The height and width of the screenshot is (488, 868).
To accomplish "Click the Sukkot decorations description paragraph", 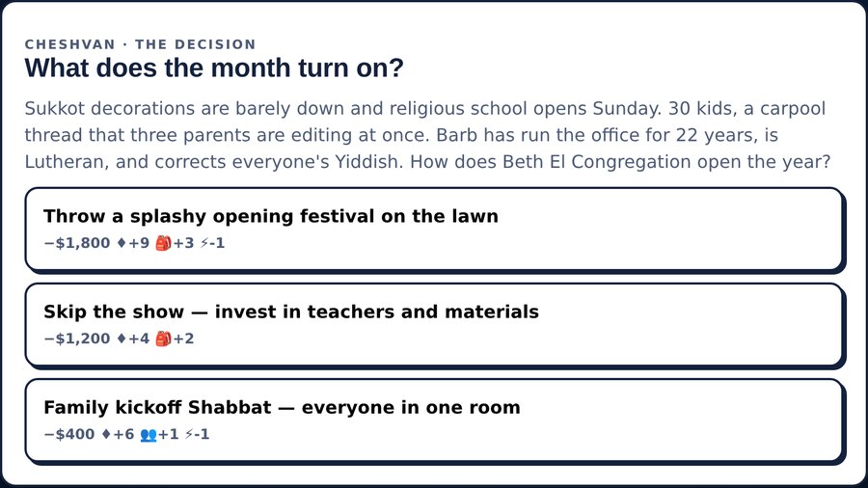I will coord(428,135).
